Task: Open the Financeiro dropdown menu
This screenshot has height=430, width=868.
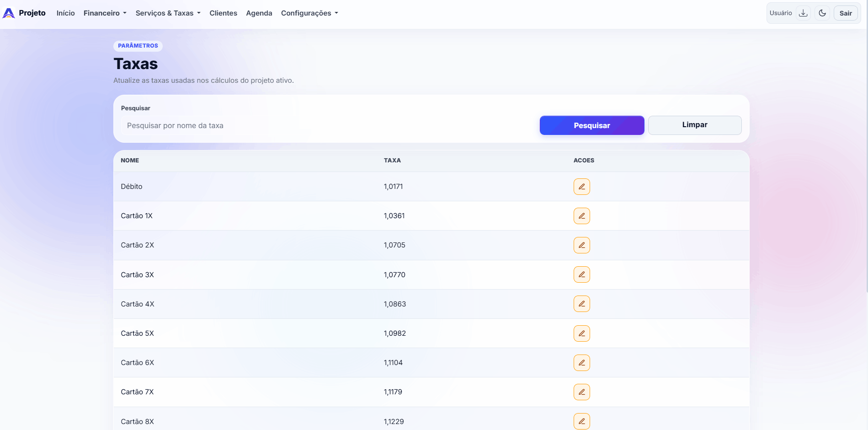Action: pyautogui.click(x=105, y=13)
